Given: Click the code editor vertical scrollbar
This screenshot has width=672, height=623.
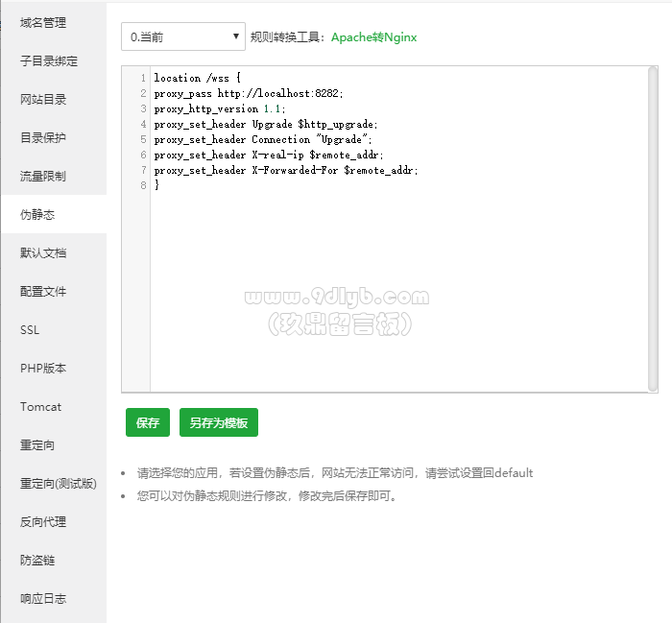Looking at the screenshot, I should click(x=653, y=228).
